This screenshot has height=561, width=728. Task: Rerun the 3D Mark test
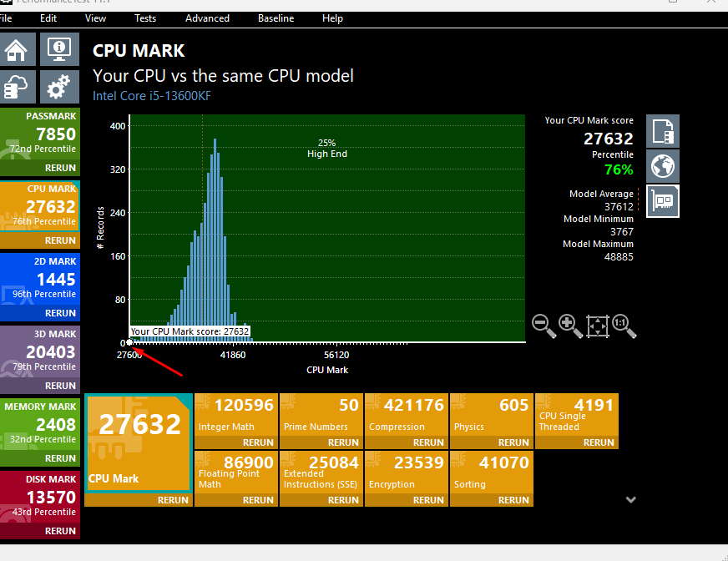click(60, 386)
